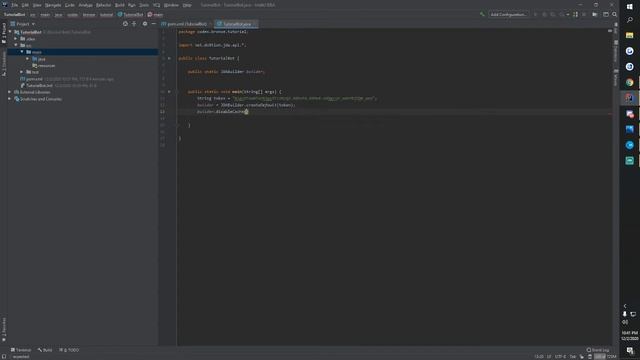Open Google Chrome from the taskbar

click(629, 82)
